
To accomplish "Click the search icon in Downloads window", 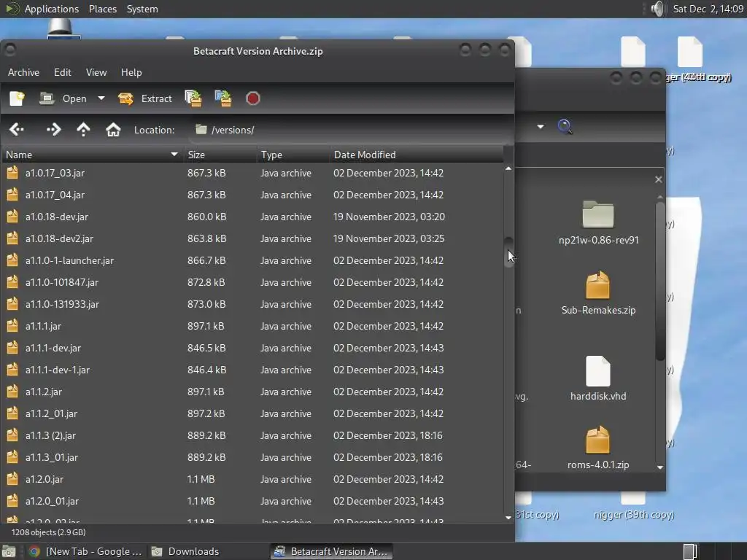I will point(565,127).
